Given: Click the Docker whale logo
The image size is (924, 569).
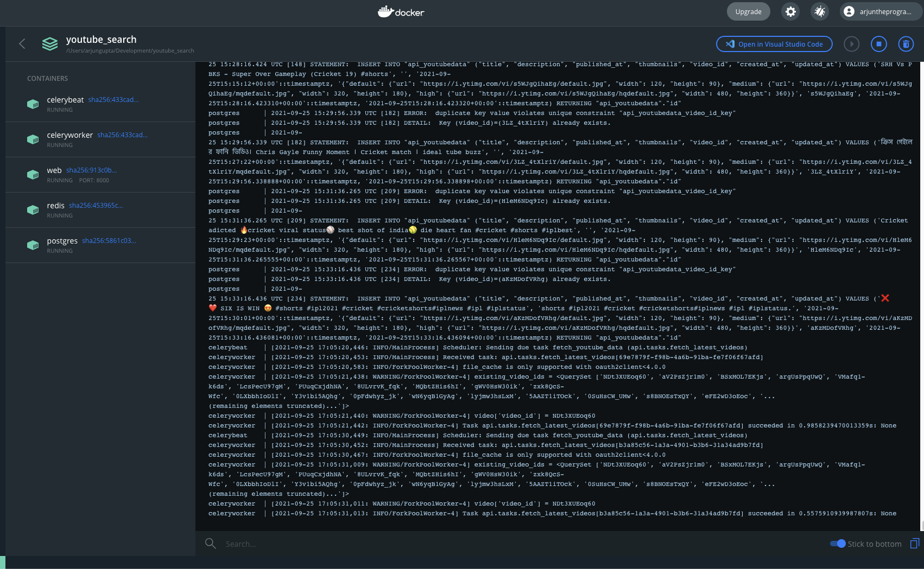Looking at the screenshot, I should [x=401, y=11].
